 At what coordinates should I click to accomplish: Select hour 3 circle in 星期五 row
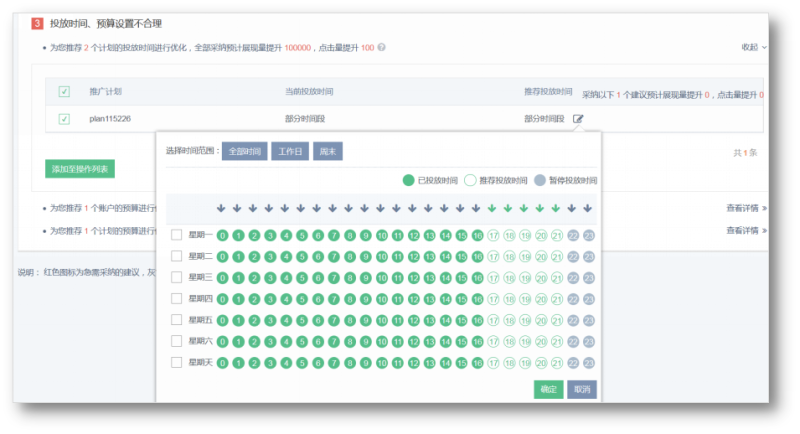point(270,321)
